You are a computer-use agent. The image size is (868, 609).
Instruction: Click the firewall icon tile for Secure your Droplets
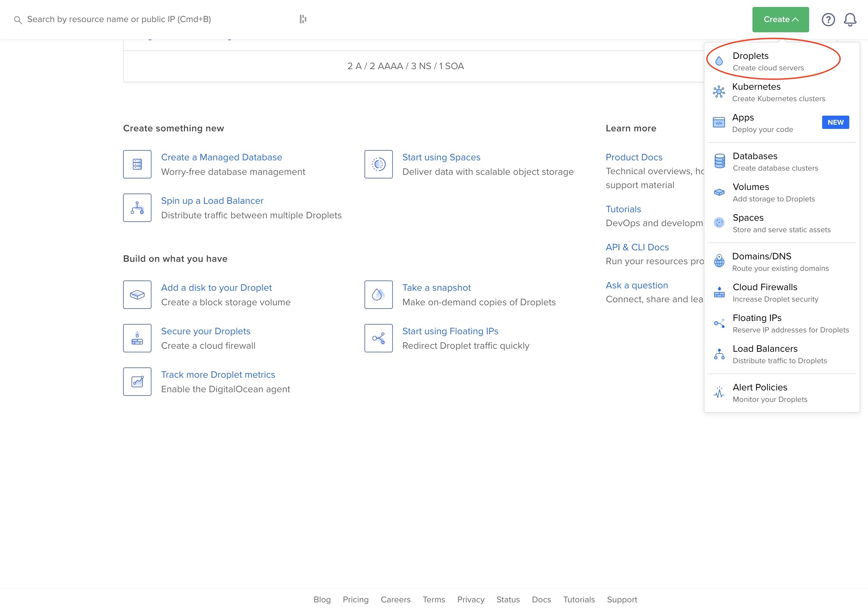(137, 338)
